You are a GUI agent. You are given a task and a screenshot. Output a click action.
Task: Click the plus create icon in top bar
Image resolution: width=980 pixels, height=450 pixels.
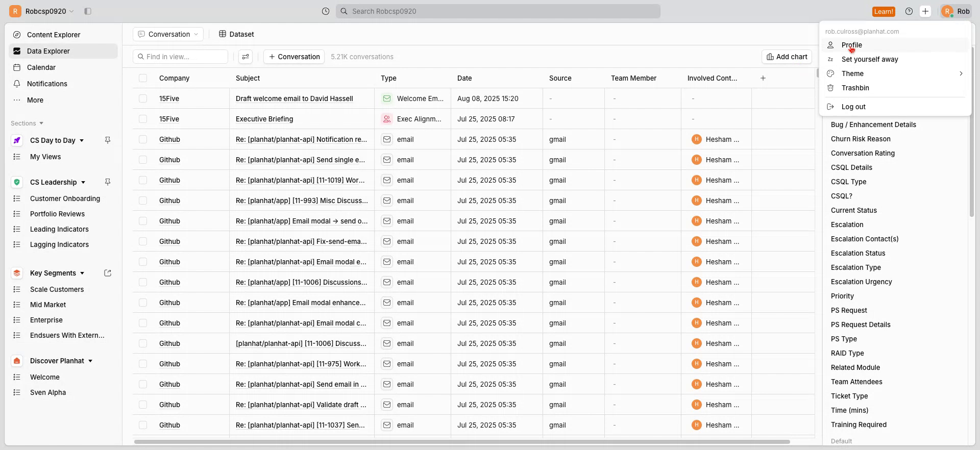(925, 11)
